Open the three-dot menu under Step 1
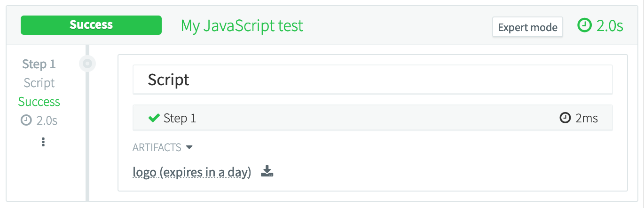Viewport: 644px width, 208px height. click(x=43, y=142)
